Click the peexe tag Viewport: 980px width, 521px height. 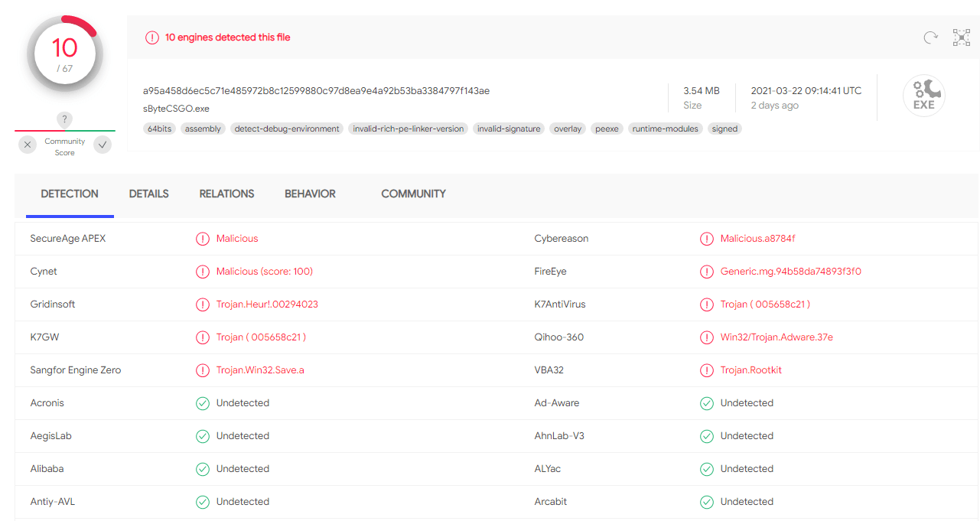(x=607, y=129)
